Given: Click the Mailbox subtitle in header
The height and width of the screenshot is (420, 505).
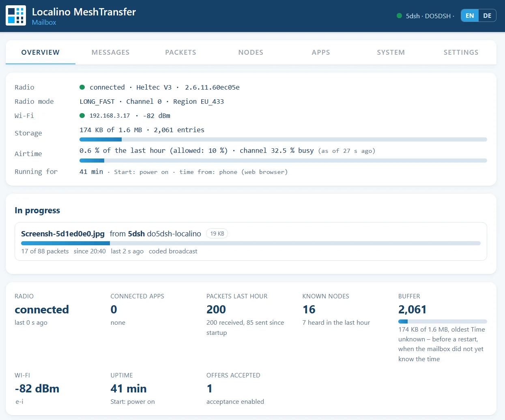Looking at the screenshot, I should [x=44, y=22].
